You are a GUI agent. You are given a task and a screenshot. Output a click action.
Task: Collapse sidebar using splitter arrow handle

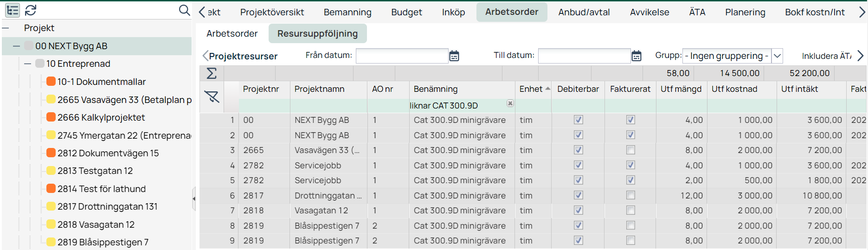(194, 199)
